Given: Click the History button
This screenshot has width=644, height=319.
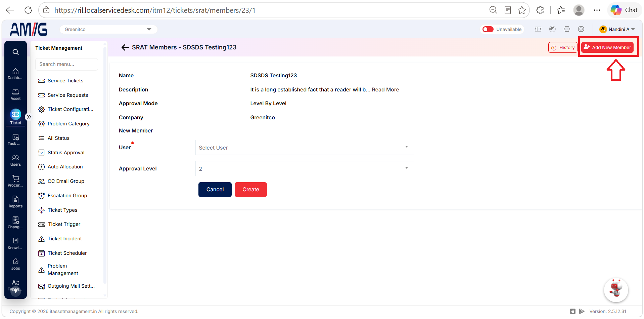Looking at the screenshot, I should click(x=563, y=47).
